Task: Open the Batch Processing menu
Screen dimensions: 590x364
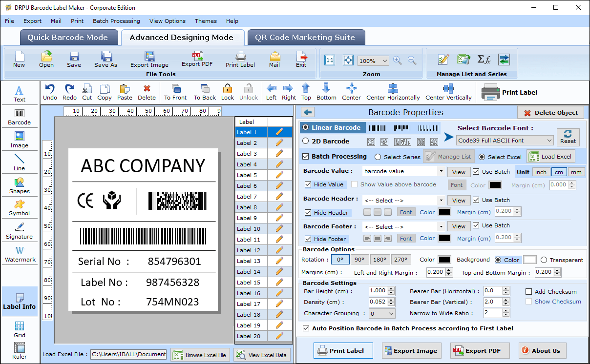Action: pyautogui.click(x=116, y=21)
